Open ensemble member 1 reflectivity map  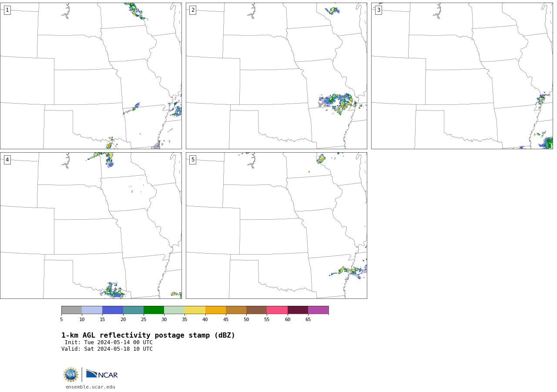pyautogui.click(x=91, y=76)
